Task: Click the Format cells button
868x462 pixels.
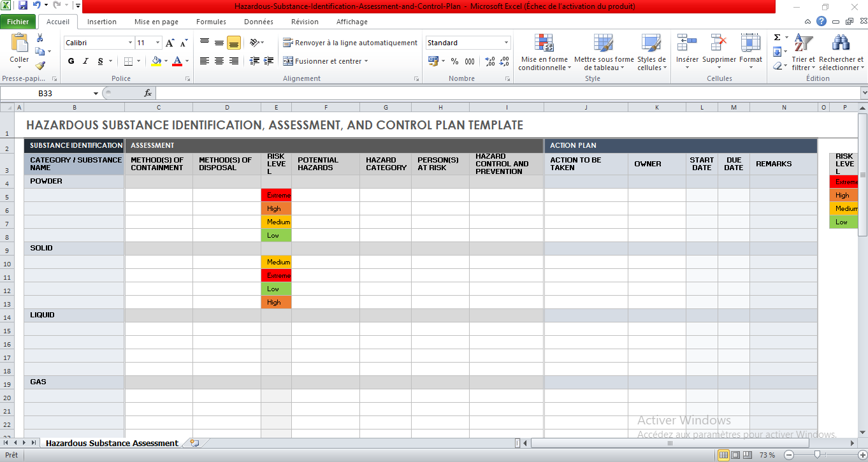Action: (751, 52)
